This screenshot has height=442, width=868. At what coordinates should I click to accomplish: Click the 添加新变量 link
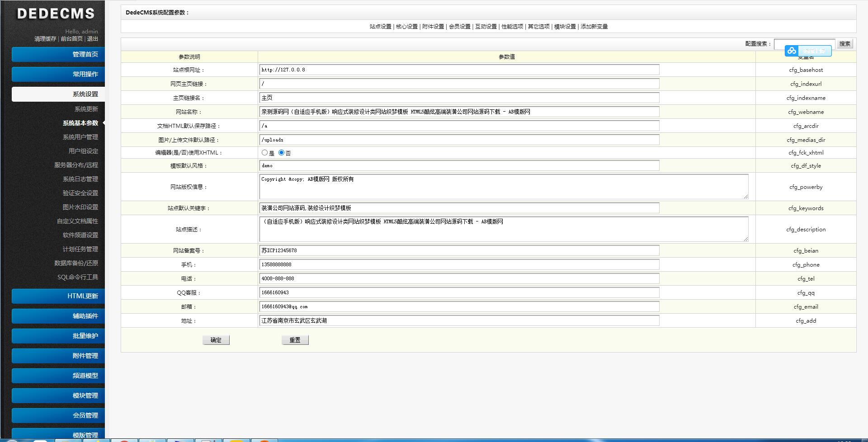coord(594,27)
